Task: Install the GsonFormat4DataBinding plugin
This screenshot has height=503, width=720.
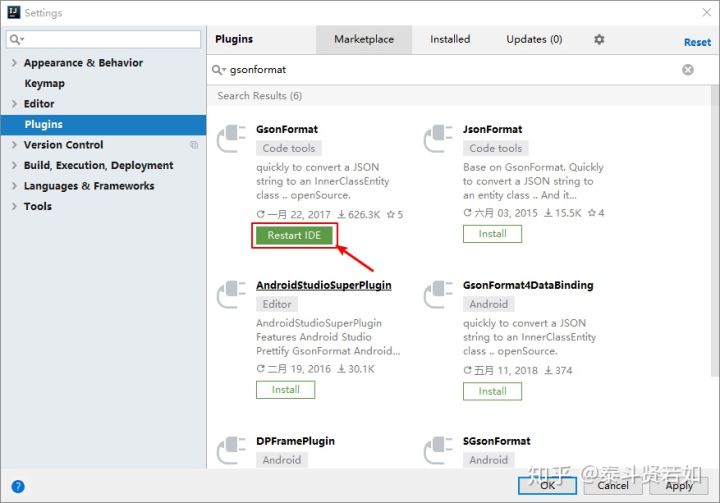Action: [x=492, y=391]
